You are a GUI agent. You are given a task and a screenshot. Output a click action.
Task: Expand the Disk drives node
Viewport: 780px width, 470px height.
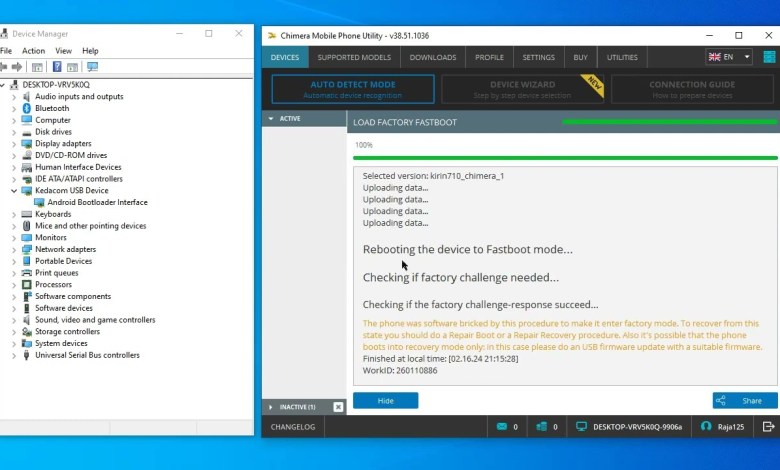tap(14, 132)
